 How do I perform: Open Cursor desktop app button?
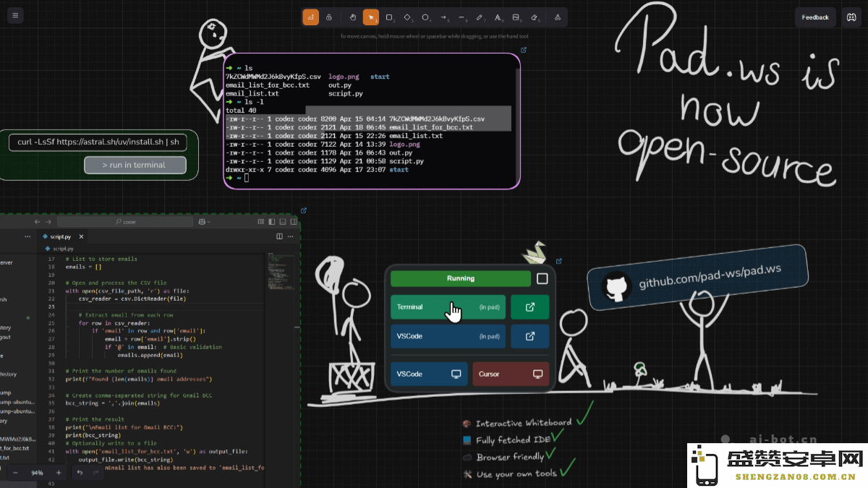[x=511, y=374]
